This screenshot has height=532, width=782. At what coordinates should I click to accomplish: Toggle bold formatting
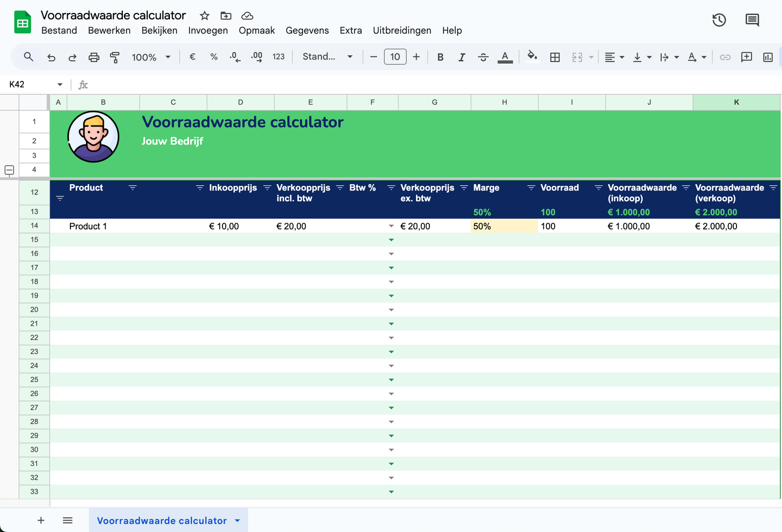pyautogui.click(x=440, y=57)
